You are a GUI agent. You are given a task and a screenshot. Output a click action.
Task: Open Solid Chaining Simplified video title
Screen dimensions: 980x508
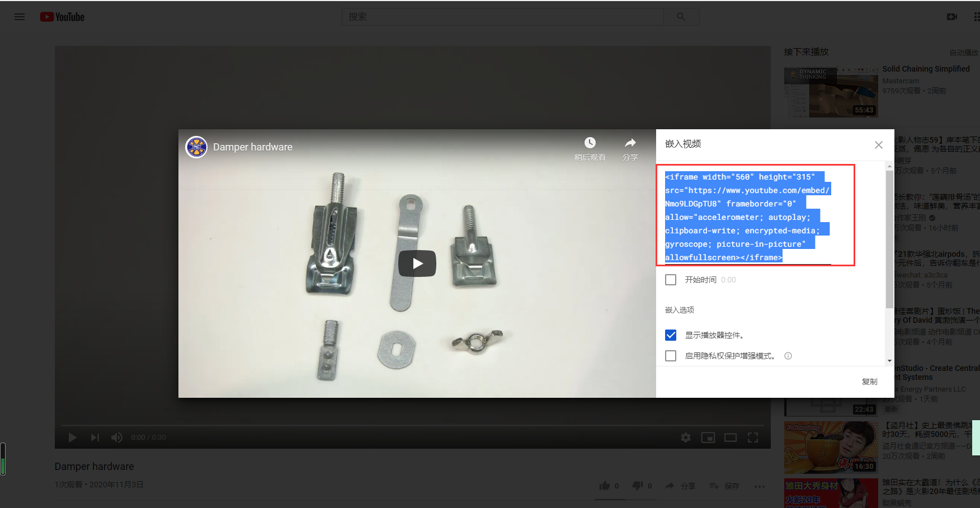pos(926,69)
